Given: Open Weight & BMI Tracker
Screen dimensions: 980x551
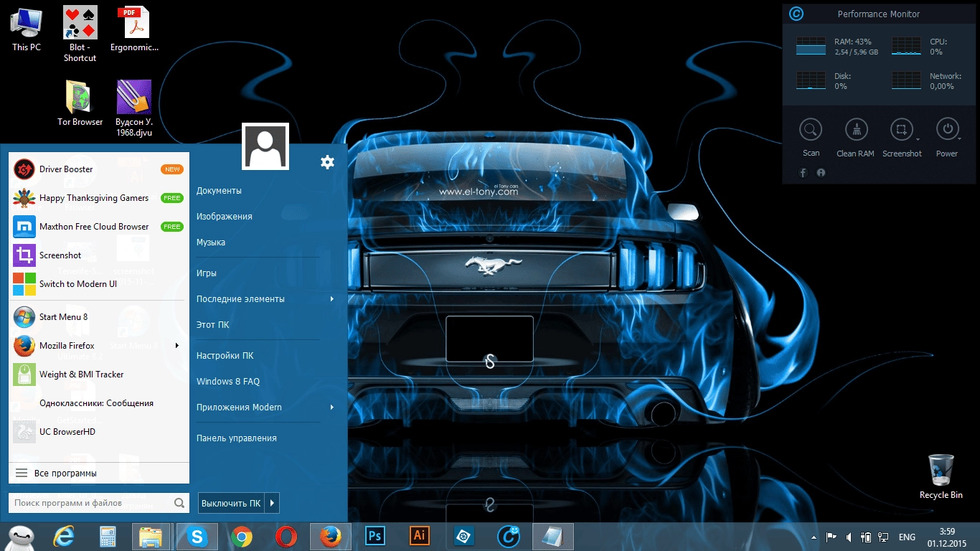Looking at the screenshot, I should 99,375.
